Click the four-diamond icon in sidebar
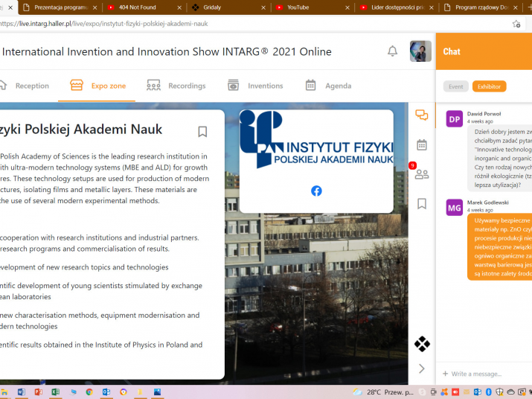The width and height of the screenshot is (532, 399). point(422,344)
